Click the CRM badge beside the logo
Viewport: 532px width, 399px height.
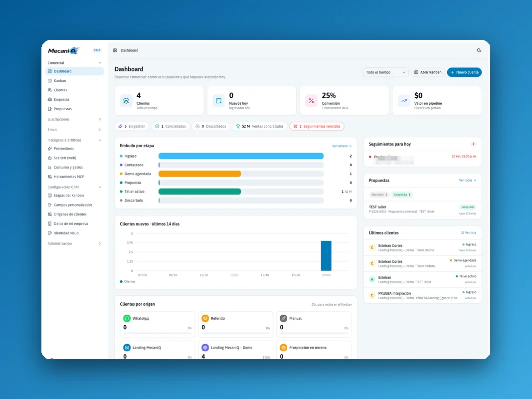click(x=97, y=50)
